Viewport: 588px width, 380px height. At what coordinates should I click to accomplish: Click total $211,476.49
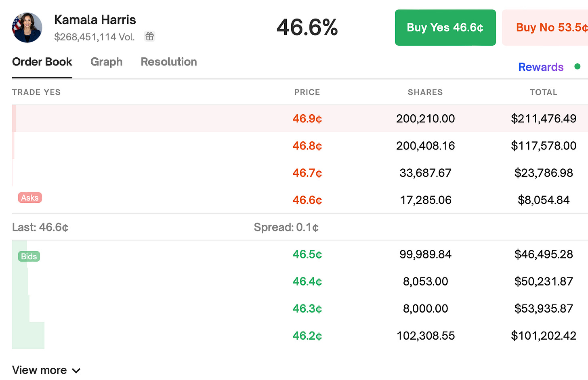[544, 119]
